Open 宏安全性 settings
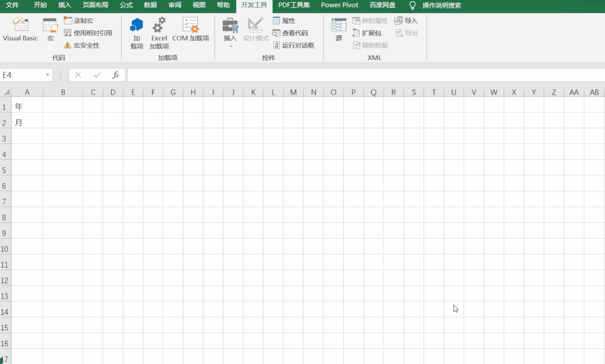 [81, 45]
